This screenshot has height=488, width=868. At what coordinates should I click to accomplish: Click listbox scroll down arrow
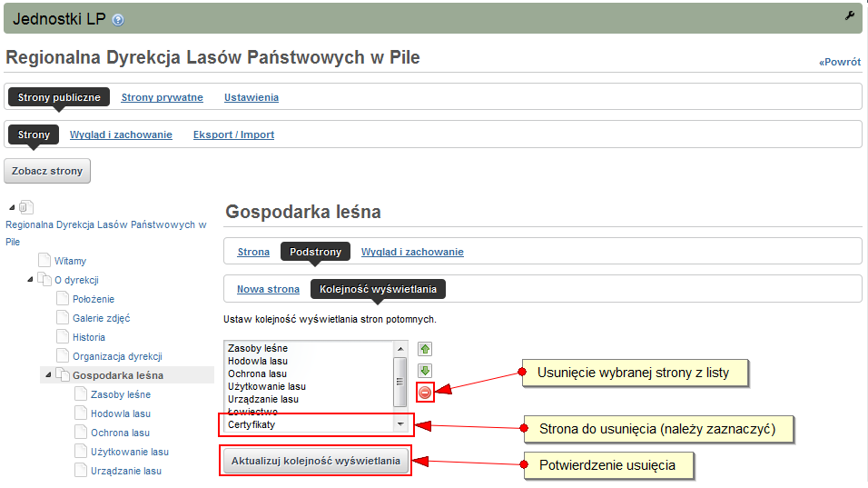click(x=400, y=424)
